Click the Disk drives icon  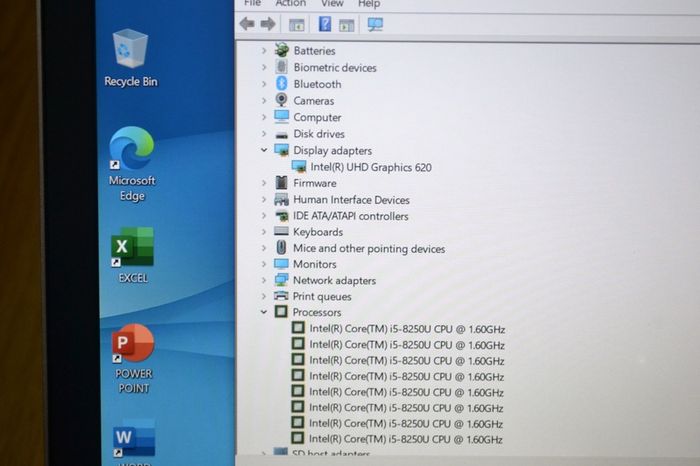tap(281, 134)
